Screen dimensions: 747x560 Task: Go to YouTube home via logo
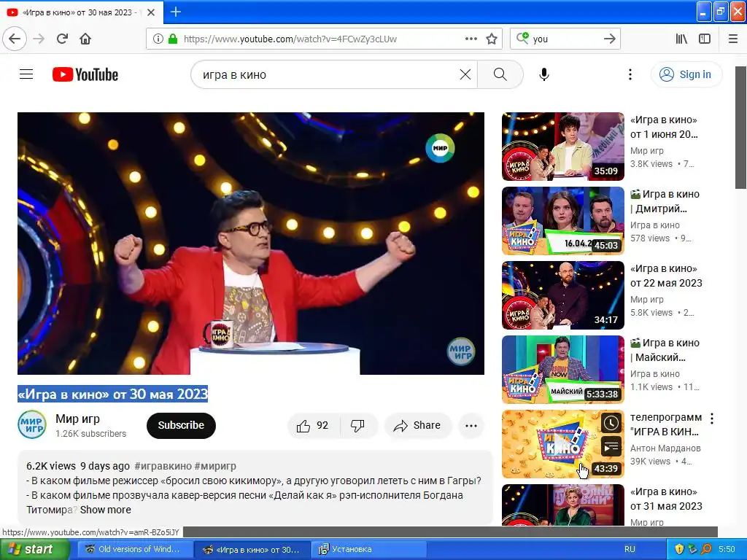click(85, 74)
